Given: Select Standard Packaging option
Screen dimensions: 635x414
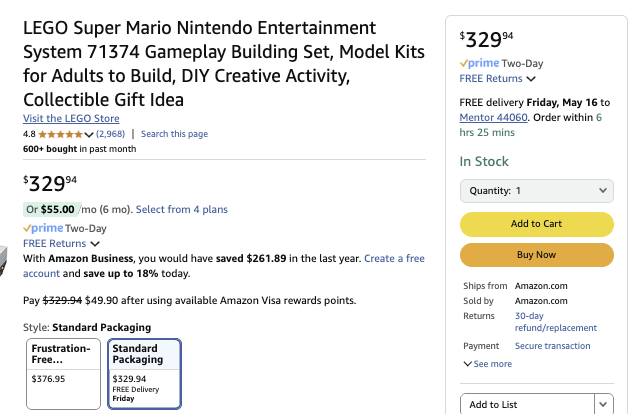Looking at the screenshot, I should click(x=144, y=374).
